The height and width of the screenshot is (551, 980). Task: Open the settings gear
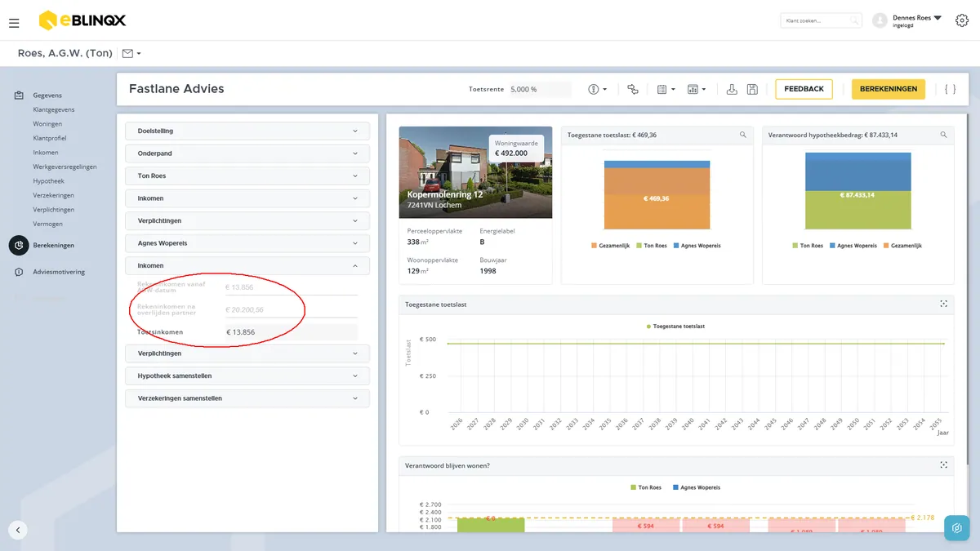[x=961, y=20]
